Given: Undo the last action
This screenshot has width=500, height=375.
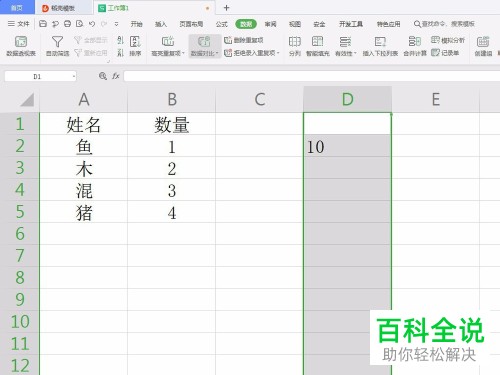Looking at the screenshot, I should 92,24.
